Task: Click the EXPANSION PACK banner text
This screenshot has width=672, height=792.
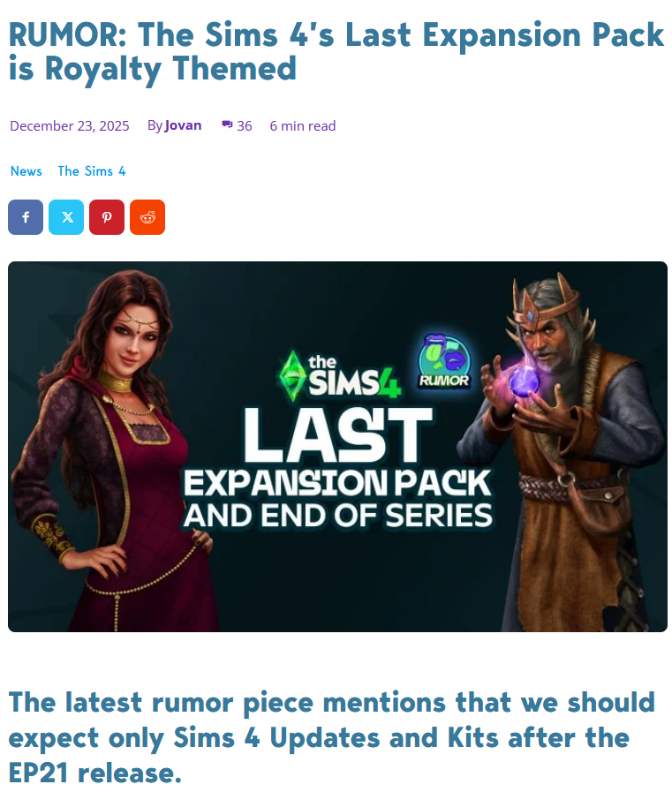Action: [337, 483]
